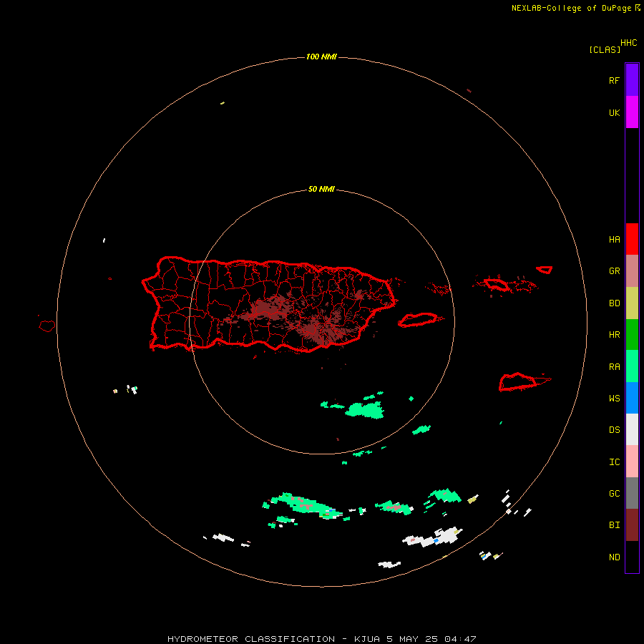
Task: Click the 50 NMI range ring label
Action: click(x=321, y=190)
